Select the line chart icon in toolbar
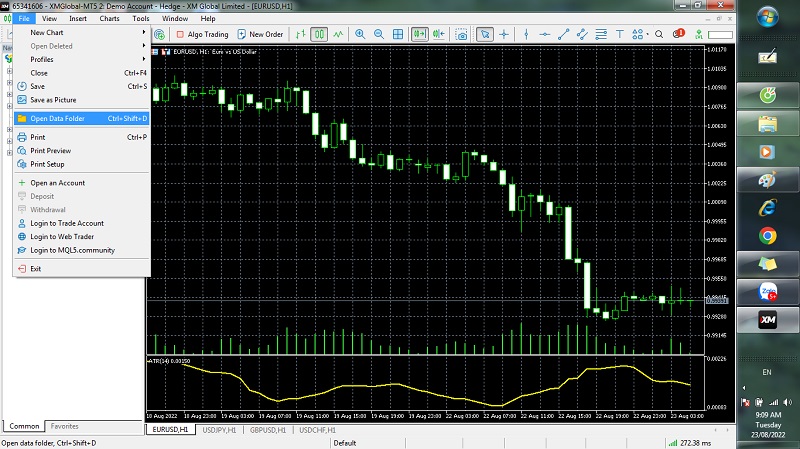 pyautogui.click(x=336, y=34)
